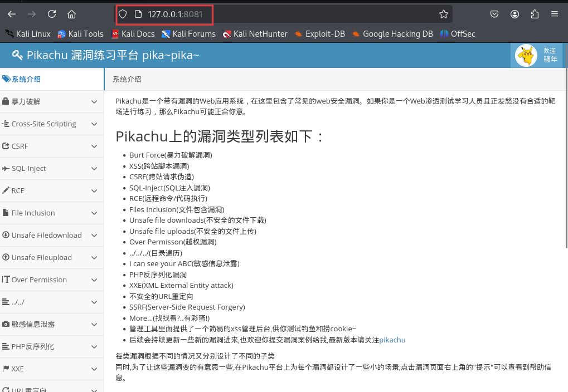This screenshot has width=568, height=392.
Task: Click the text-height icon beside Over Permission
Action: 6,280
